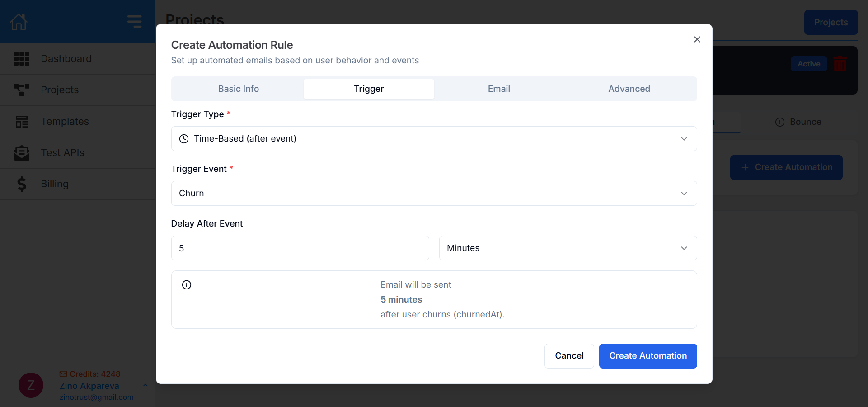The height and width of the screenshot is (407, 868).
Task: Open Templates via its sidebar icon
Action: [x=22, y=121]
